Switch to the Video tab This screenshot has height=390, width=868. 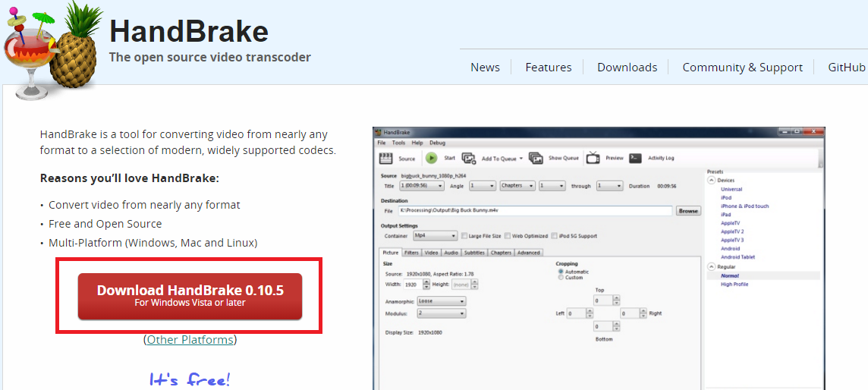pos(432,253)
